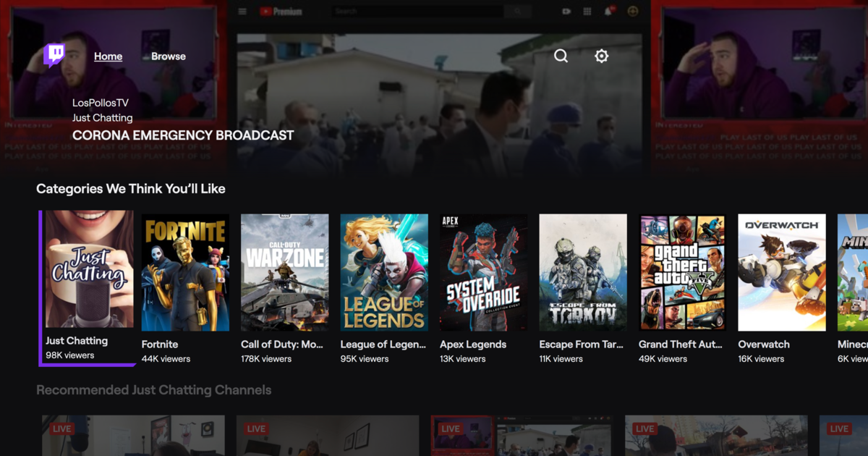The width and height of the screenshot is (868, 456).
Task: Click the Apex Legends title text
Action: click(473, 345)
